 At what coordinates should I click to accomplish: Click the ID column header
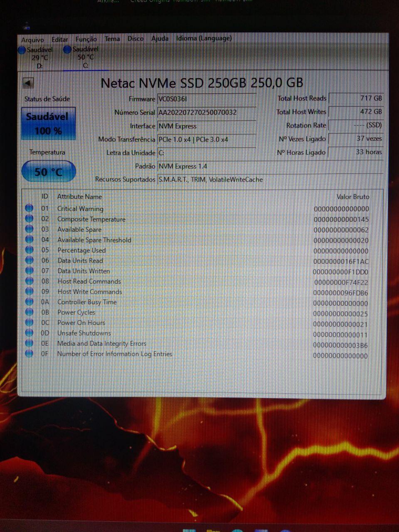click(x=45, y=197)
